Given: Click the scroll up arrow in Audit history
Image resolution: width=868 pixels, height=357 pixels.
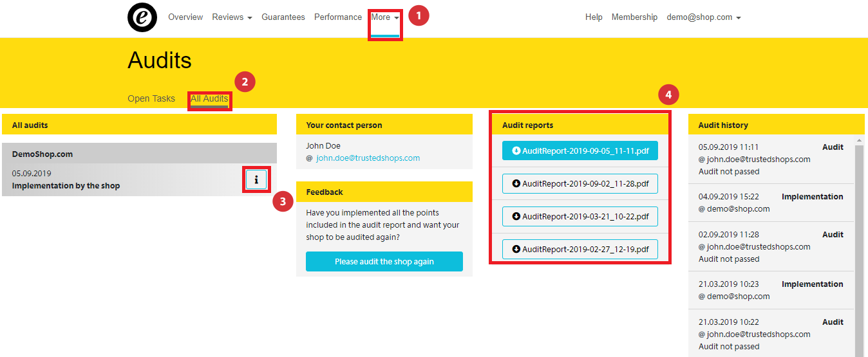Looking at the screenshot, I should [860, 140].
